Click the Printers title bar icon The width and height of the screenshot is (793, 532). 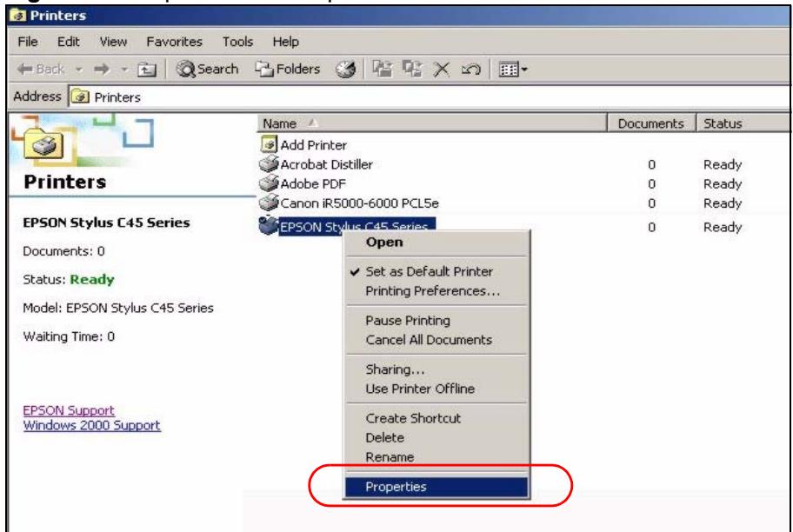tap(18, 16)
